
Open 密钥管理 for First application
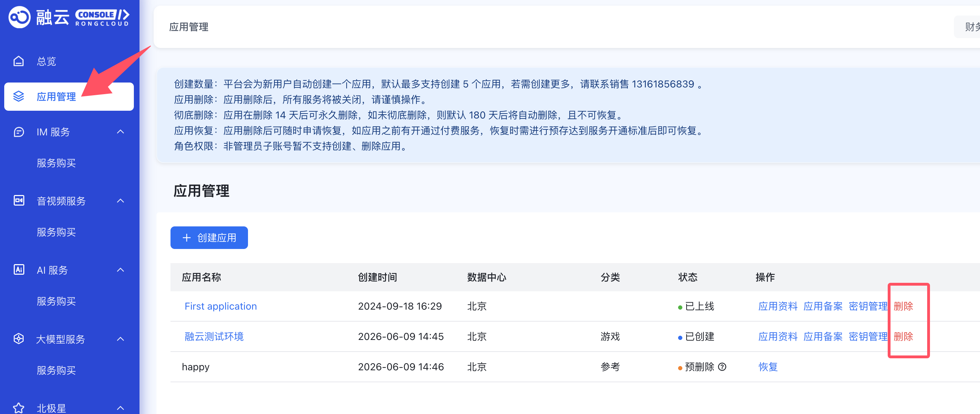click(x=868, y=306)
